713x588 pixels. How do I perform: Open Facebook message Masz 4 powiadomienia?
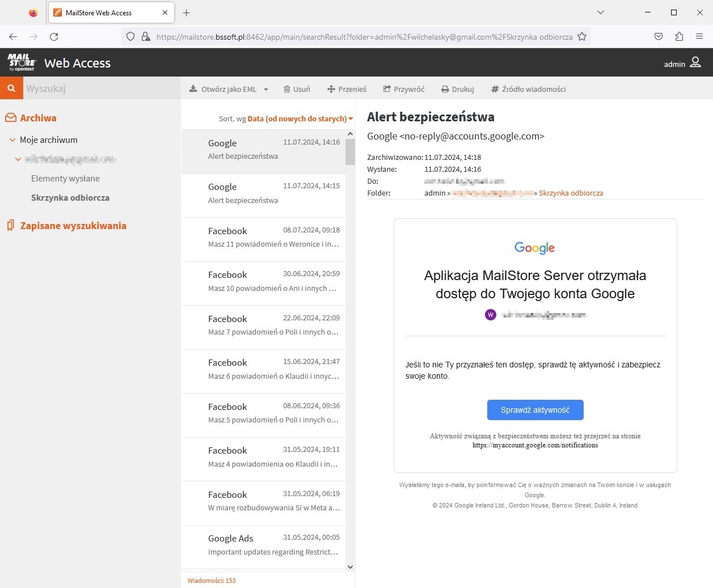pyautogui.click(x=263, y=459)
